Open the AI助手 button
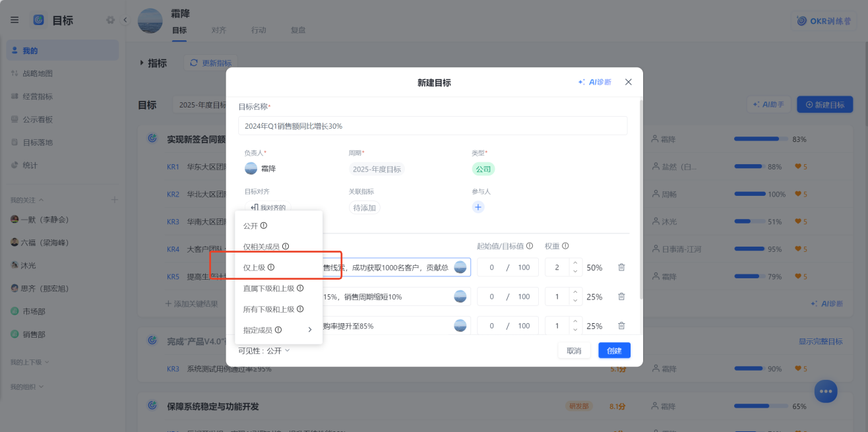 tap(769, 104)
